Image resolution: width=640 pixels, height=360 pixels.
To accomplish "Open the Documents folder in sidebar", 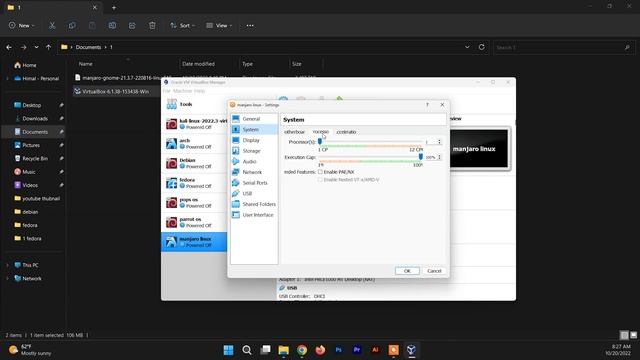I will click(x=35, y=132).
